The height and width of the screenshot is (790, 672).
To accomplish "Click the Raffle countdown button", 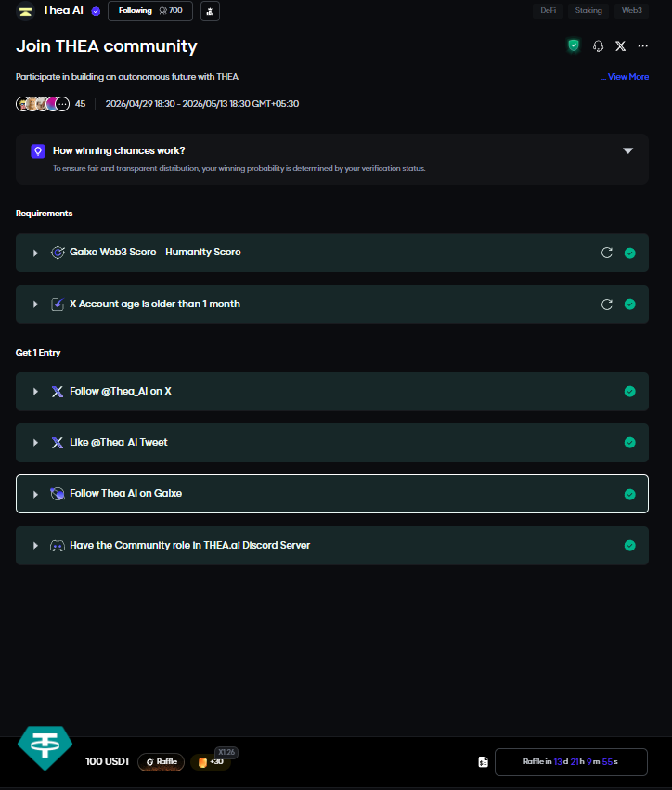I will (x=571, y=762).
